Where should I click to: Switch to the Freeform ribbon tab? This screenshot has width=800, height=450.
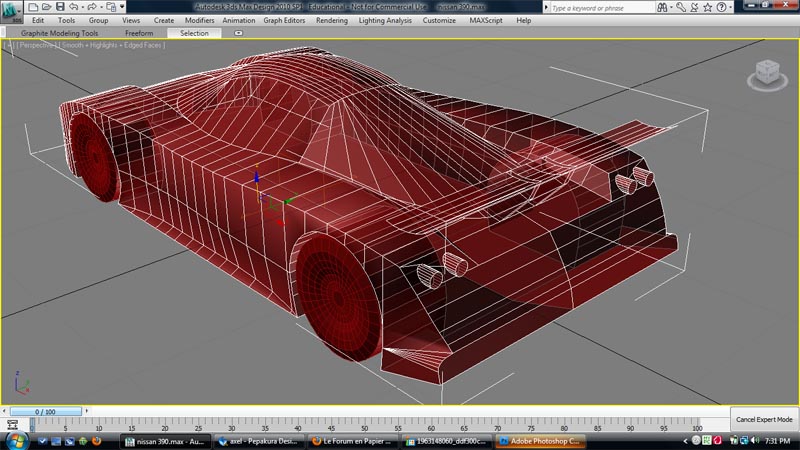point(139,33)
